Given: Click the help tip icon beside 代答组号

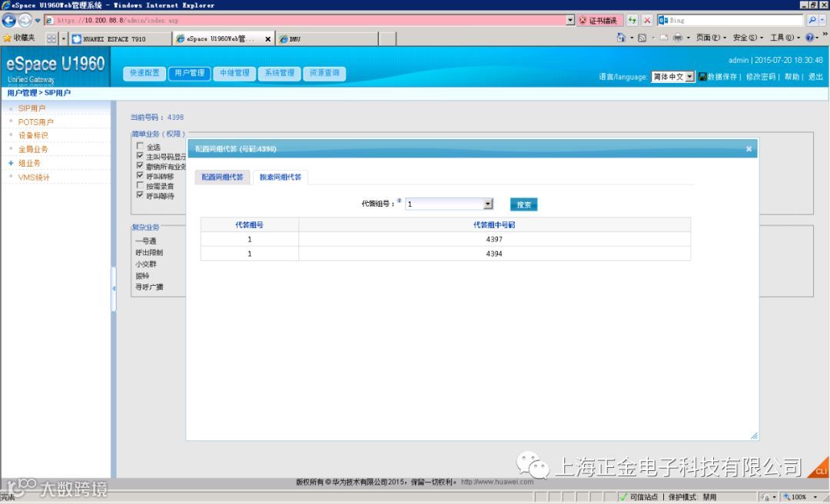Looking at the screenshot, I should [x=399, y=201].
